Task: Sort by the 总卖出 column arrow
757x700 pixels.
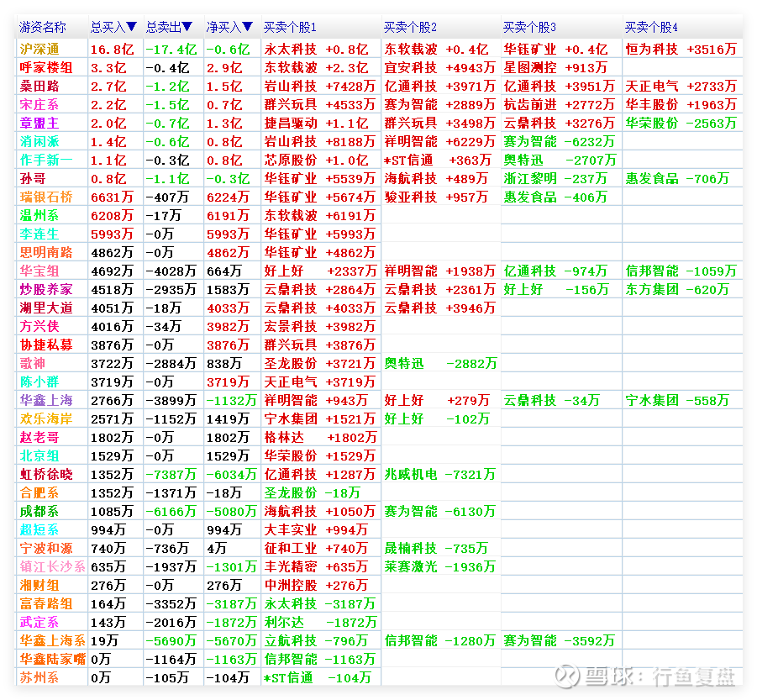Action: point(187,28)
